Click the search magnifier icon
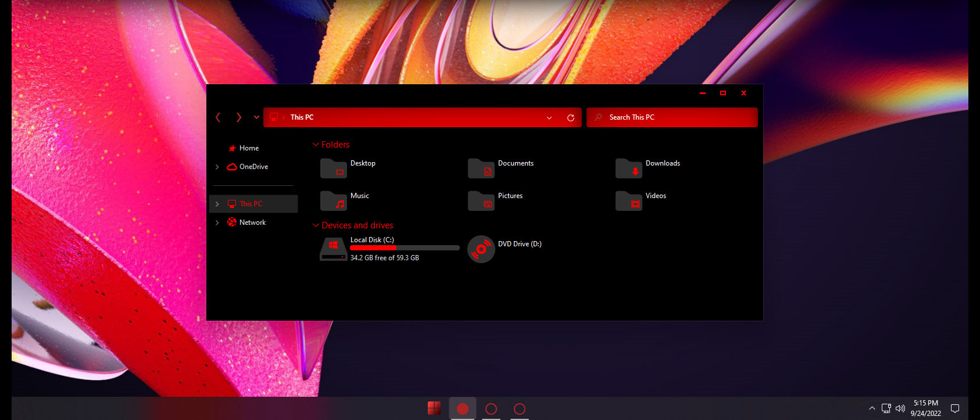This screenshot has width=980, height=420. tap(598, 117)
